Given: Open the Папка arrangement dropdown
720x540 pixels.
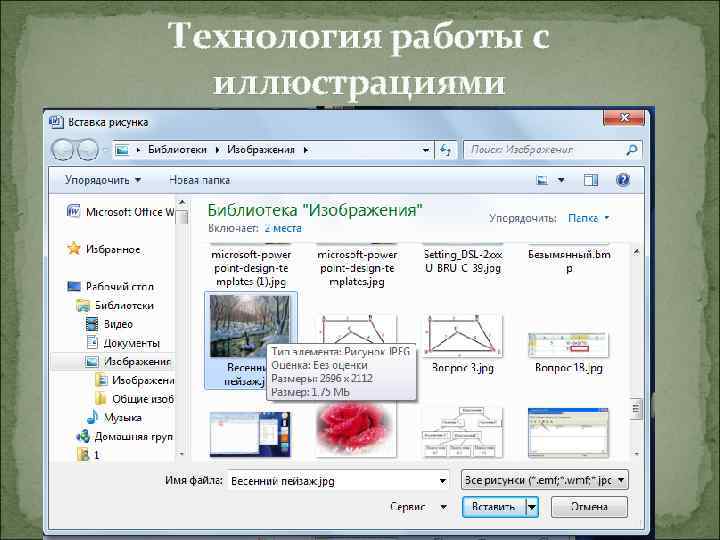Looking at the screenshot, I should [x=588, y=218].
